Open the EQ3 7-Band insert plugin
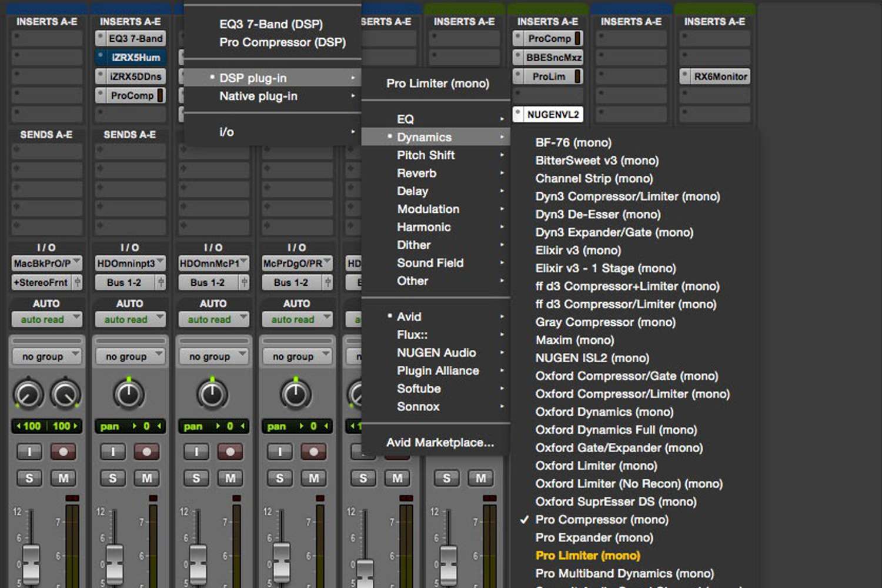This screenshot has height=588, width=882. [131, 38]
